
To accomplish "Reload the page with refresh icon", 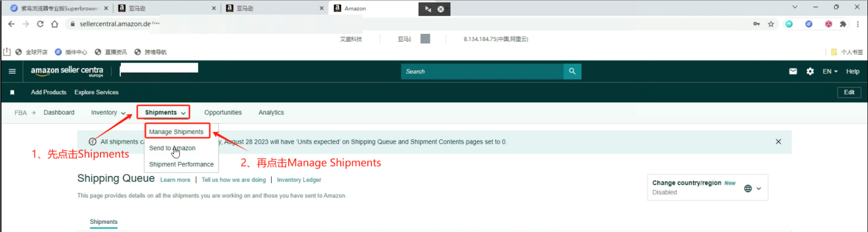I will (x=40, y=24).
